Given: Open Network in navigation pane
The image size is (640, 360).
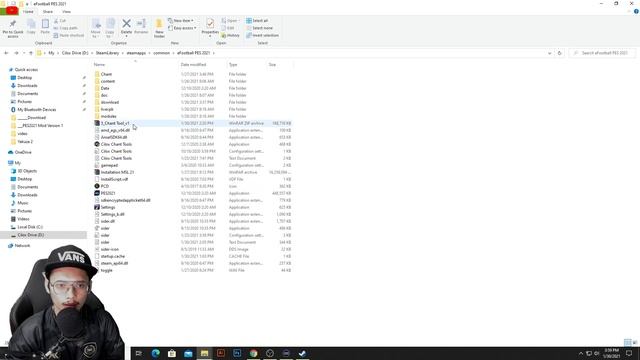Looking at the screenshot, I should (x=22, y=246).
